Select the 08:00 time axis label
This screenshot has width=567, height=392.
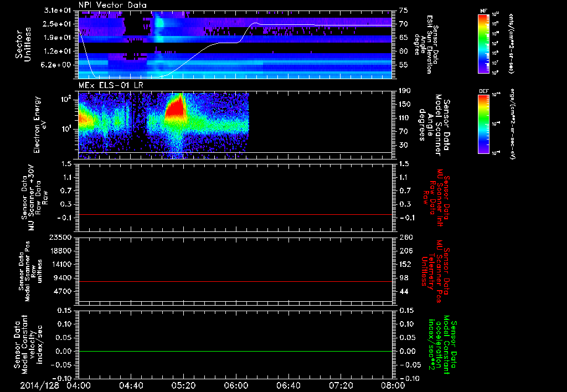pyautogui.click(x=393, y=385)
